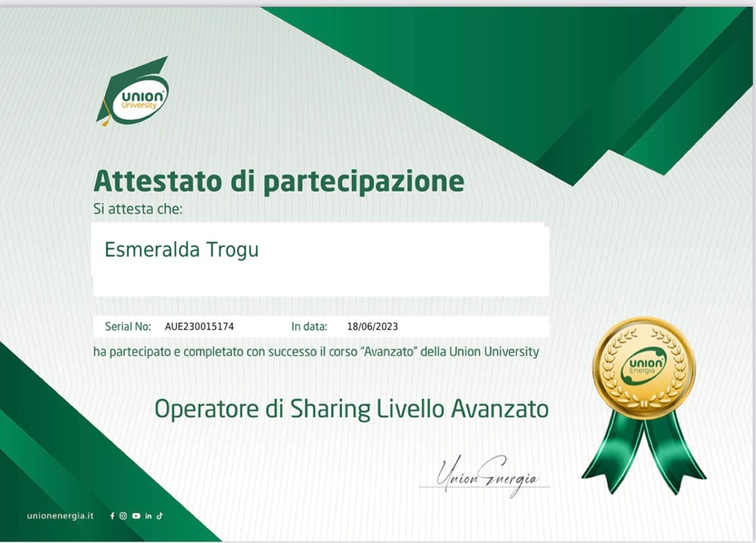This screenshot has width=756, height=543.
Task: Click the Facebook icon in the footer
Action: coord(112,515)
